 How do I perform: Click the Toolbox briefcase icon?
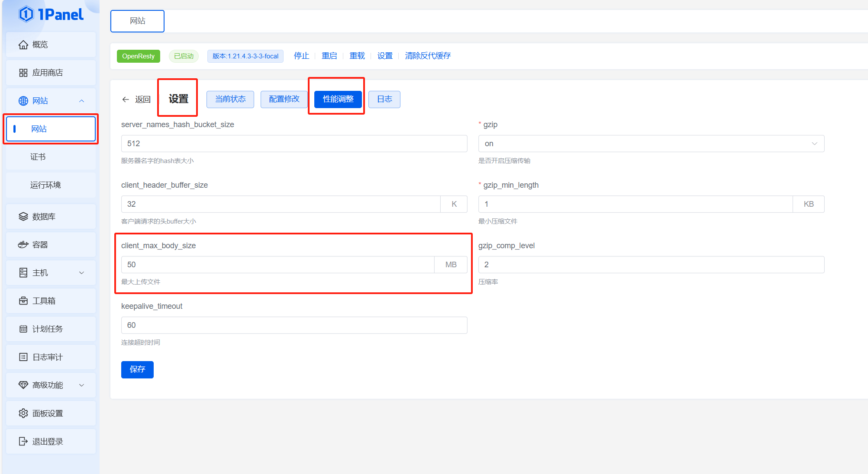23,301
